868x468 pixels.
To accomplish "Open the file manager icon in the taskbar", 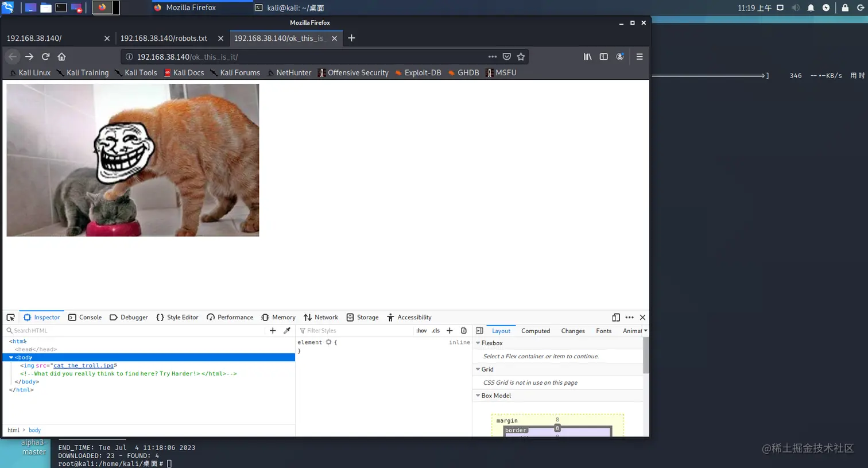I will coord(46,7).
